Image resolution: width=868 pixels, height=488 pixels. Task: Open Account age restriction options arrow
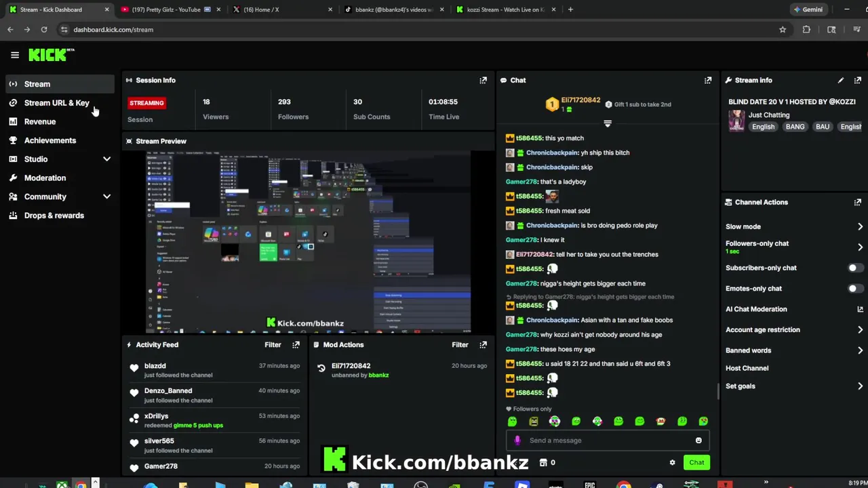pos(860,330)
